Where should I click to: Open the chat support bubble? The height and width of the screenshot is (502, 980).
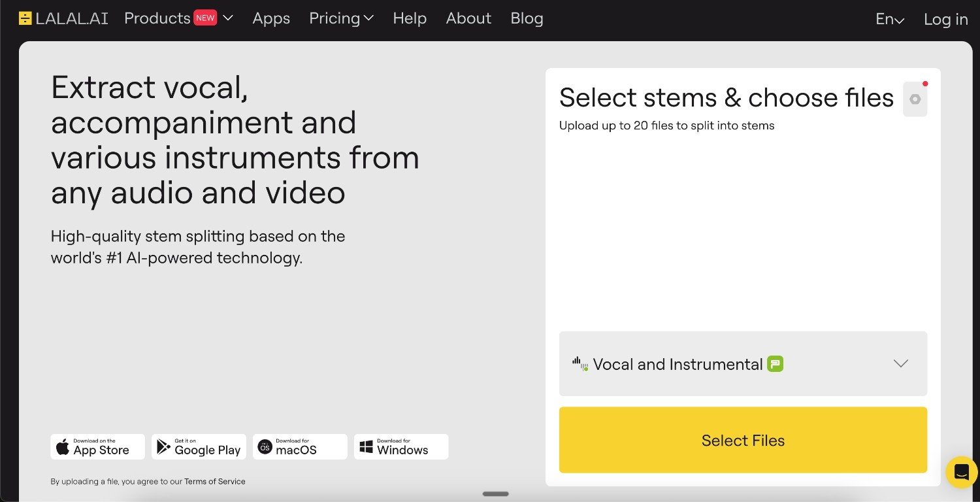962,471
